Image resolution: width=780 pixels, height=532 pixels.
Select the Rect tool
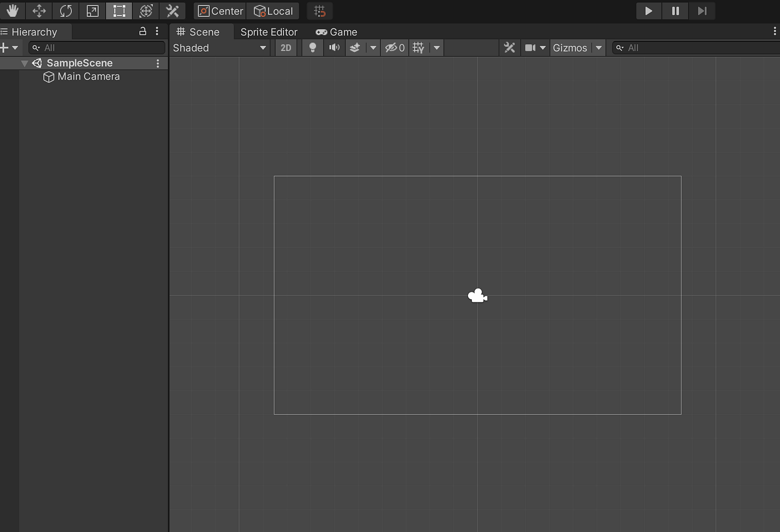119,11
